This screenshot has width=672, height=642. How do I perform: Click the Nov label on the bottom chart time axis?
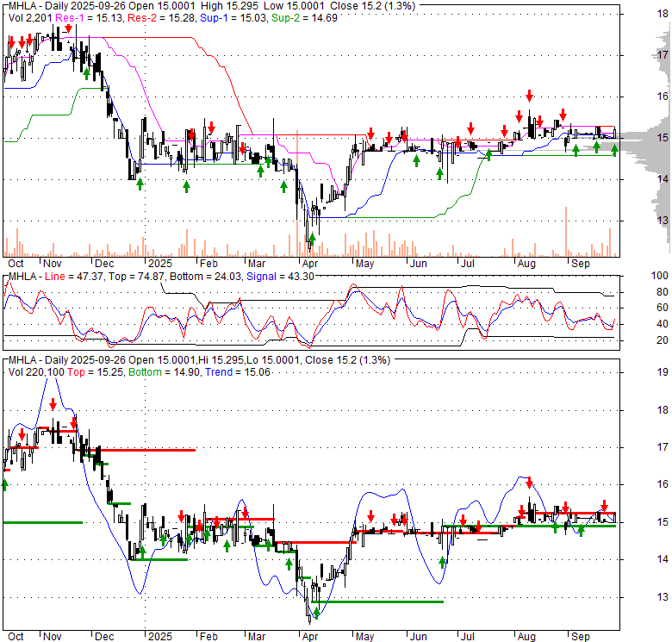pos(53,637)
